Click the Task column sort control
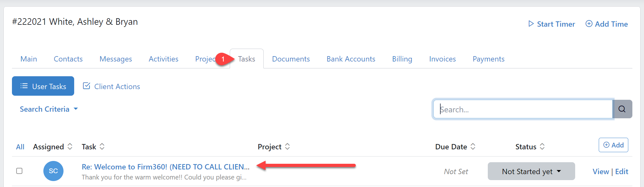Viewport: 644px width, 187px height. point(102,146)
